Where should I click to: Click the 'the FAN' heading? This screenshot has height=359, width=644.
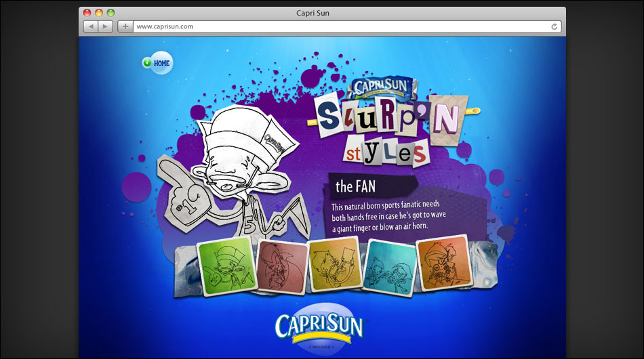356,187
